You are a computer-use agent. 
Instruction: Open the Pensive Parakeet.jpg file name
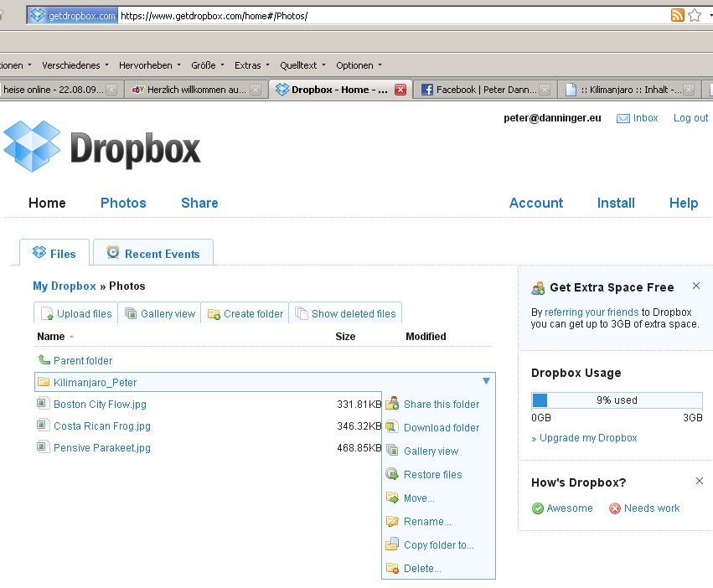(102, 447)
